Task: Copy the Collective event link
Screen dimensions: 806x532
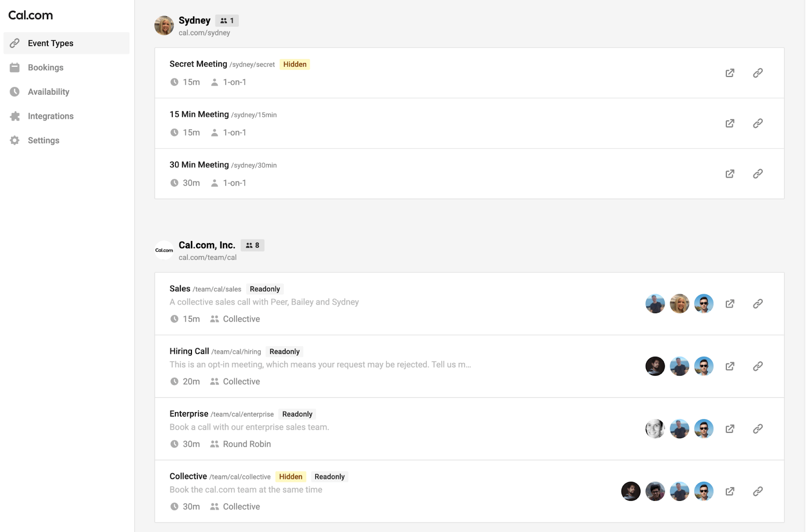Action: point(758,491)
